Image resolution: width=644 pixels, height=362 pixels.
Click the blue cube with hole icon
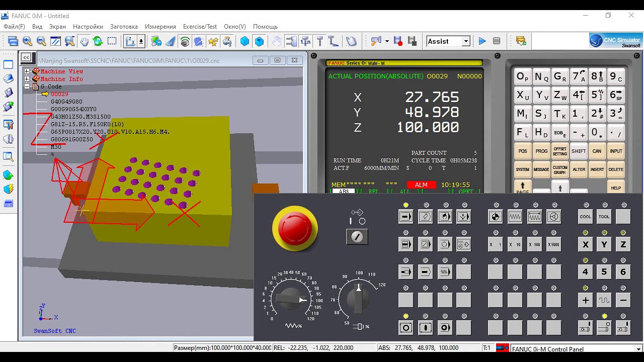pos(259,41)
